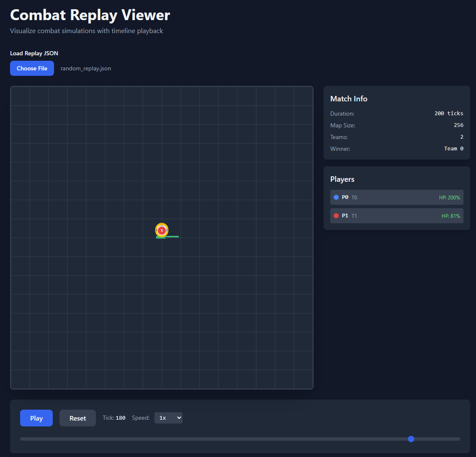Change speed using the 1x selector
The width and height of the screenshot is (476, 457).
coord(168,418)
